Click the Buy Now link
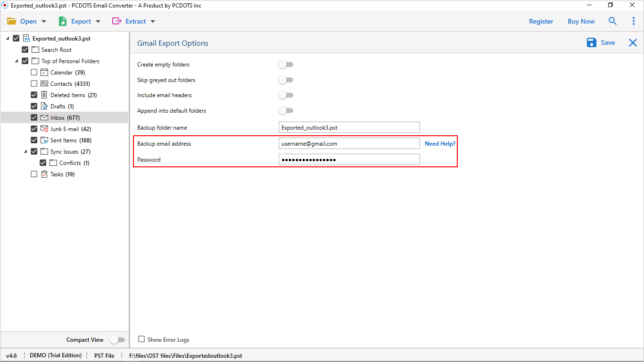This screenshot has height=362, width=644. pyautogui.click(x=581, y=21)
